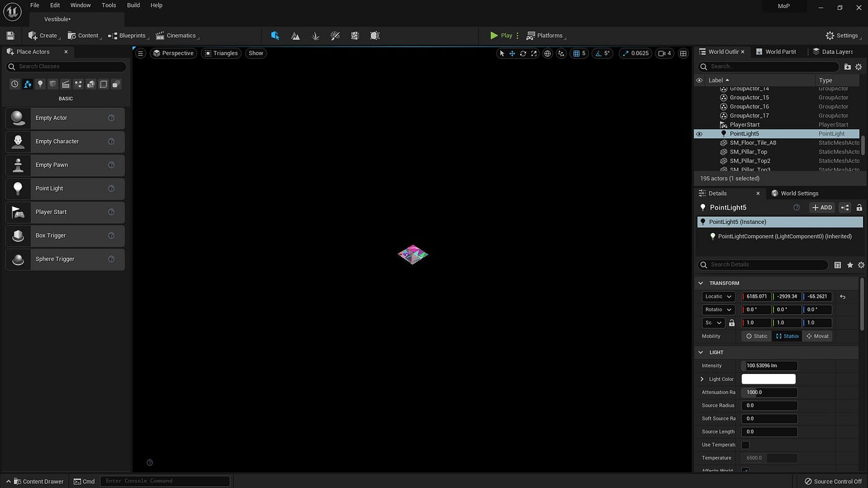Viewport: 868px width, 488px height.
Task: Toggle all visibility eye in outliner header
Action: [699, 81]
